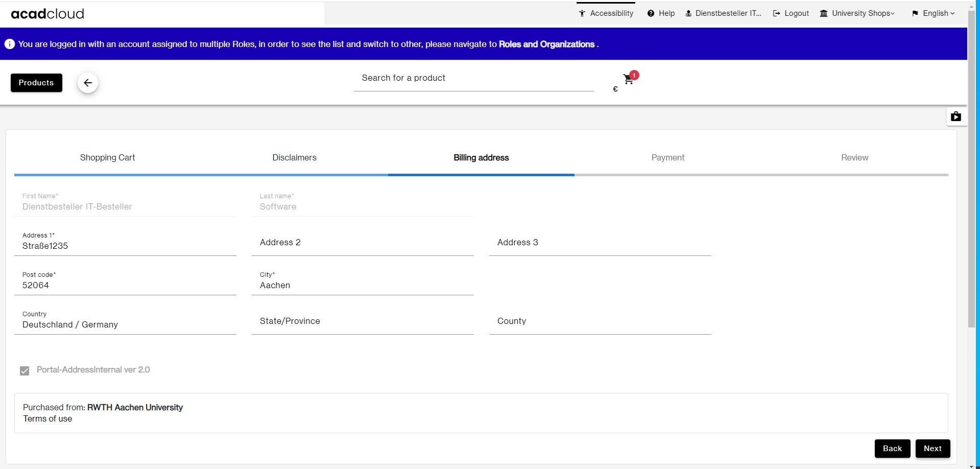Click the back arrow circle button
The image size is (980, 469).
coord(88,83)
